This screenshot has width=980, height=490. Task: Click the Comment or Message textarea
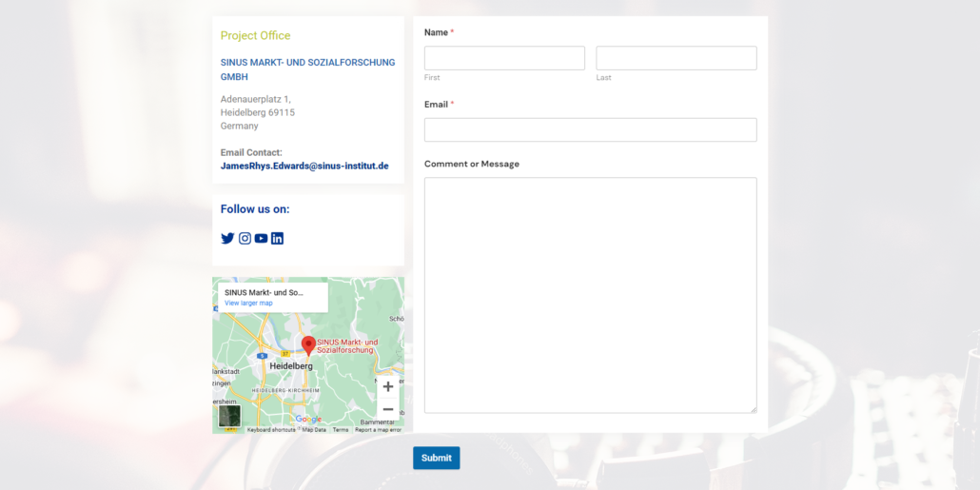click(x=591, y=295)
